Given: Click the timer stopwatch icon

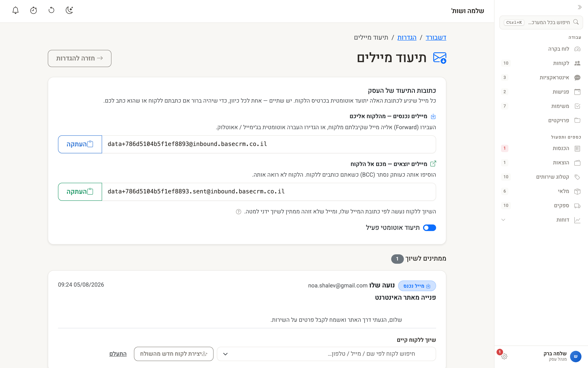Looking at the screenshot, I should tap(33, 10).
